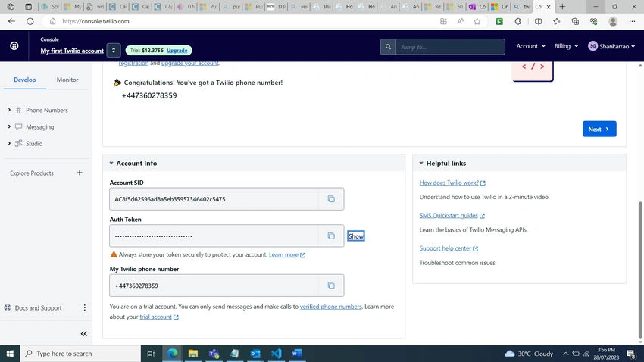Image resolution: width=644 pixels, height=362 pixels.
Task: Copy My Twilio phone number
Action: pyautogui.click(x=331, y=286)
